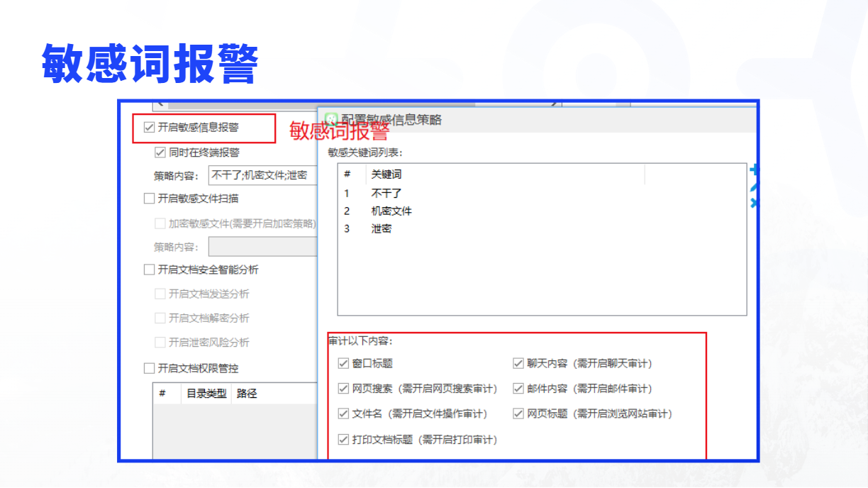Viewport: 868px width, 488px height.
Task: Click the 目录类型 column header
Action: (206, 393)
